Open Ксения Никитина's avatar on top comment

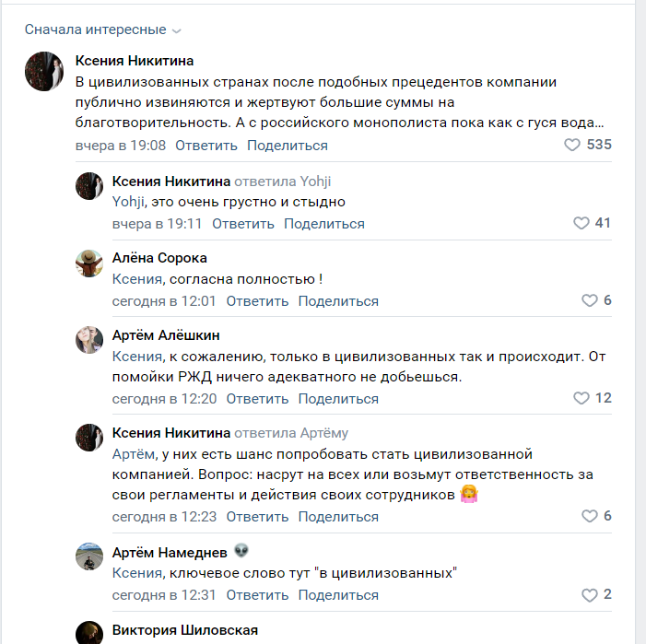pyautogui.click(x=44, y=70)
